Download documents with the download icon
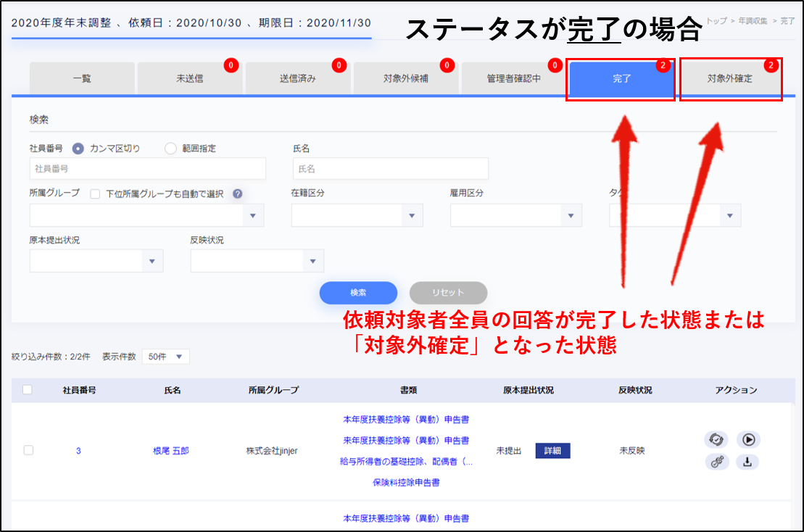 748,462
